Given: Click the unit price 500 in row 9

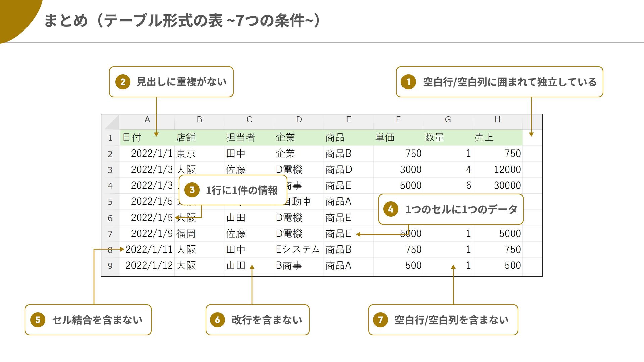Looking at the screenshot, I should click(x=398, y=266).
